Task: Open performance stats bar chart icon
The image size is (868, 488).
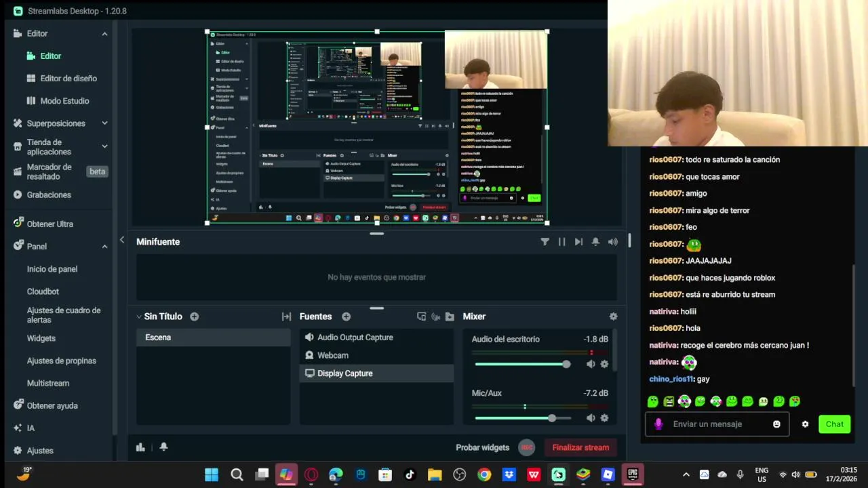Action: pyautogui.click(x=140, y=447)
